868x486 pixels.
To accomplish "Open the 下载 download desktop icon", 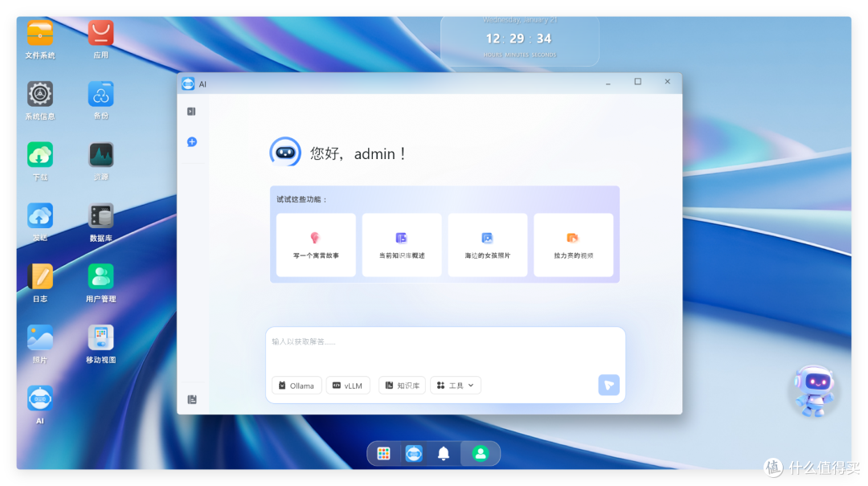I will click(x=40, y=155).
